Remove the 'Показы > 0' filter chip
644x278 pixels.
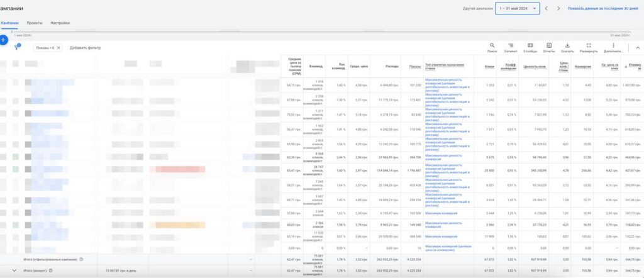tap(58, 48)
